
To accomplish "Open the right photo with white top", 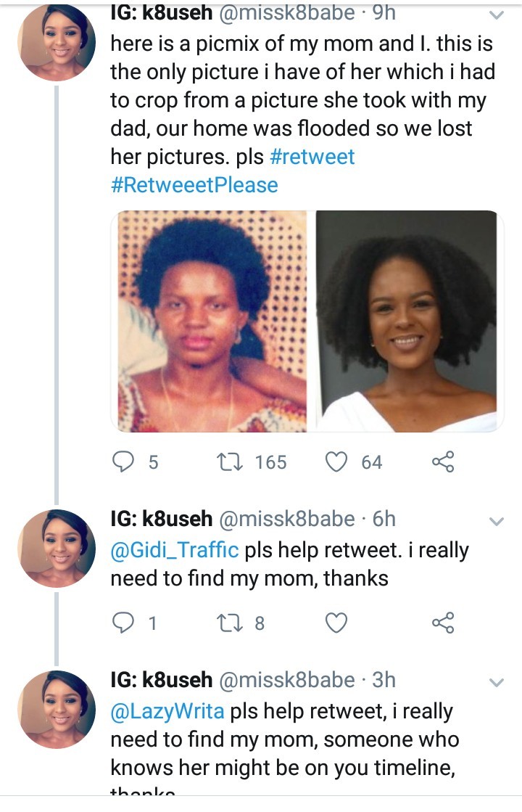I will [407, 321].
